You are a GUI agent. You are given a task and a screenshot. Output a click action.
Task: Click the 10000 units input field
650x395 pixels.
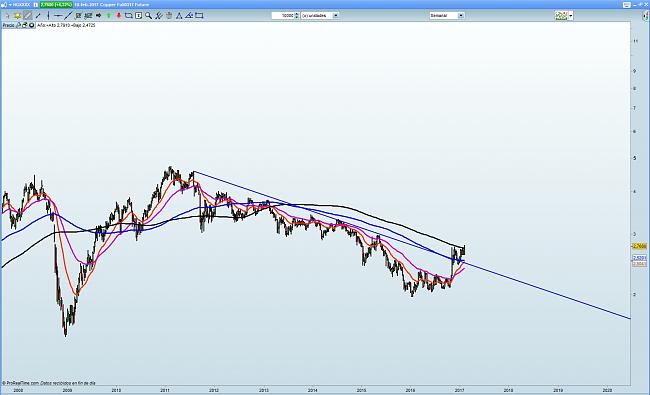point(283,16)
